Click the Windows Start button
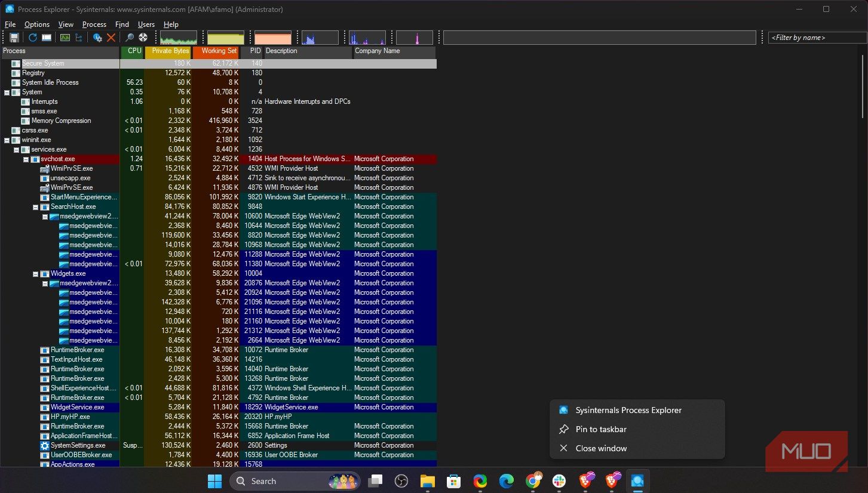The width and height of the screenshot is (868, 493). point(214,481)
